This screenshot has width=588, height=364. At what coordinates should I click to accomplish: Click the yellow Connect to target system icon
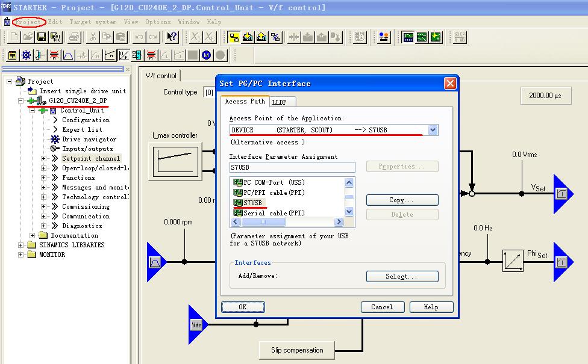tap(234, 37)
